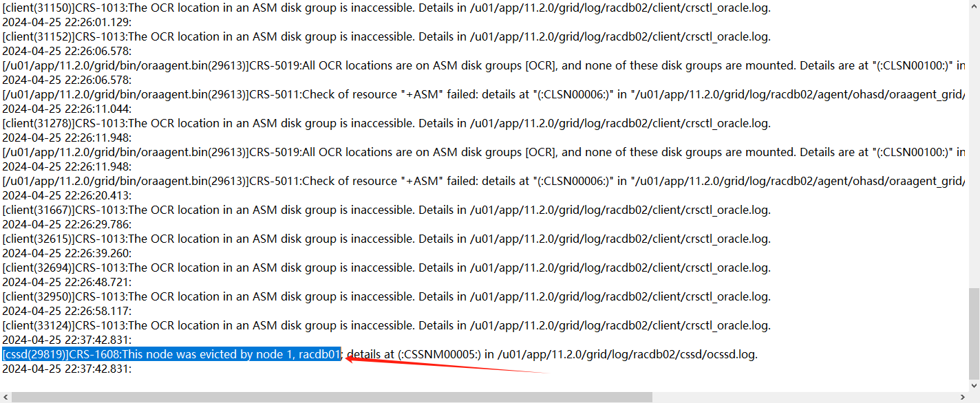Select the client(31152) CRS-1013 log line
This screenshot has height=403, width=980.
pyautogui.click(x=386, y=36)
